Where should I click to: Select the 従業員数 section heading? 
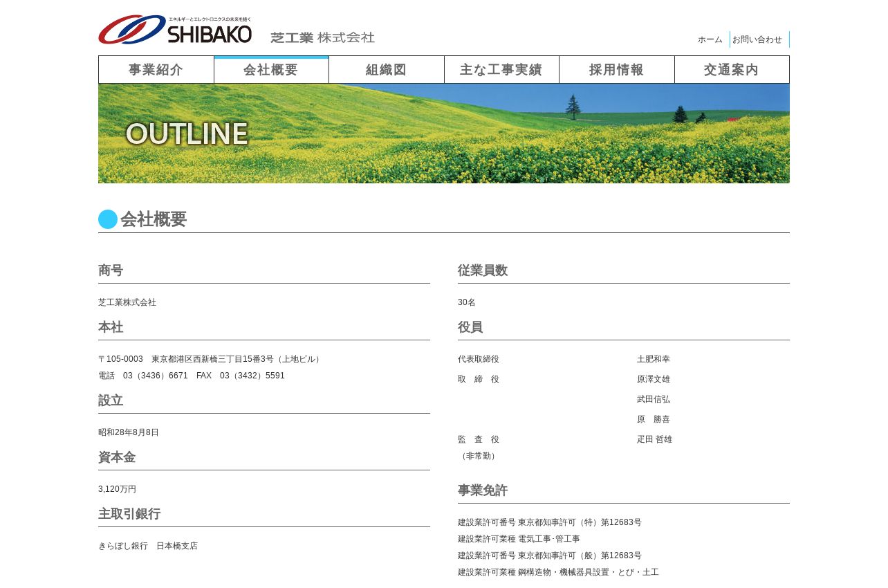click(x=483, y=270)
